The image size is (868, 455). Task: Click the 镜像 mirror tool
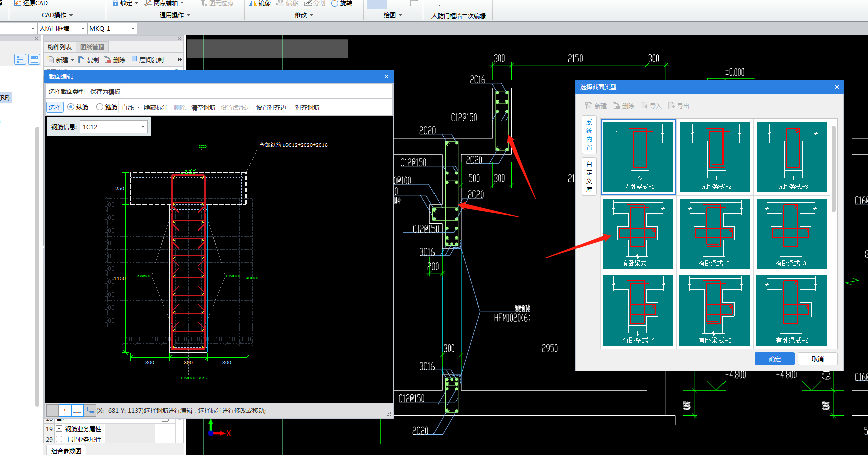tap(260, 3)
